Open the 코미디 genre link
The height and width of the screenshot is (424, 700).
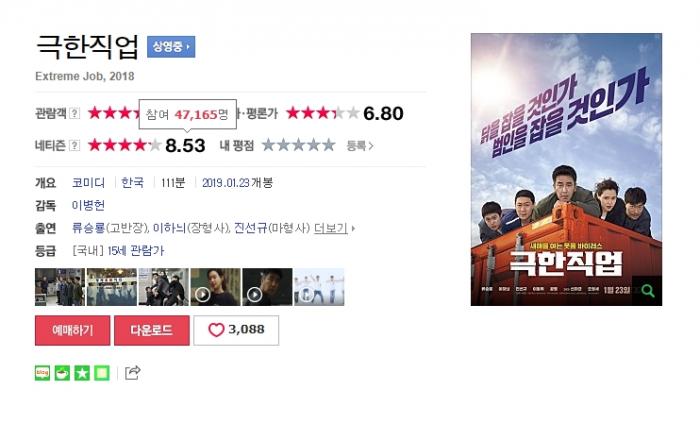(88, 183)
